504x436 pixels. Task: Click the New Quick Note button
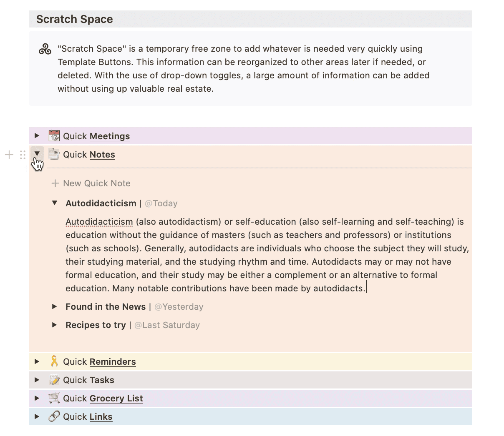96,183
